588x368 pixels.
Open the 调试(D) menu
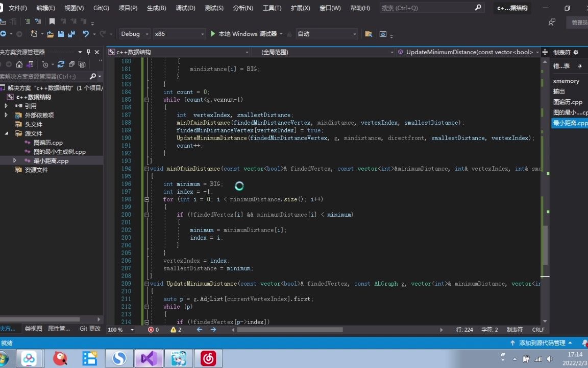coord(185,8)
